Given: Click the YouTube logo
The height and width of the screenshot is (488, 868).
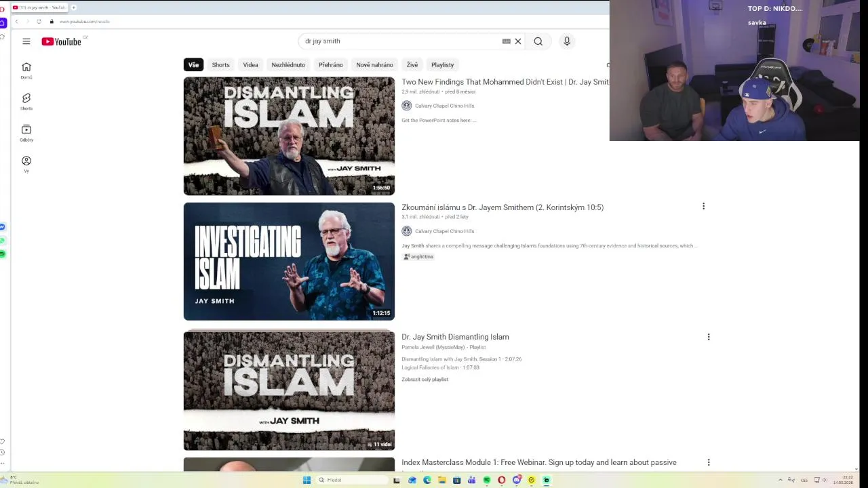Looking at the screenshot, I should point(62,41).
